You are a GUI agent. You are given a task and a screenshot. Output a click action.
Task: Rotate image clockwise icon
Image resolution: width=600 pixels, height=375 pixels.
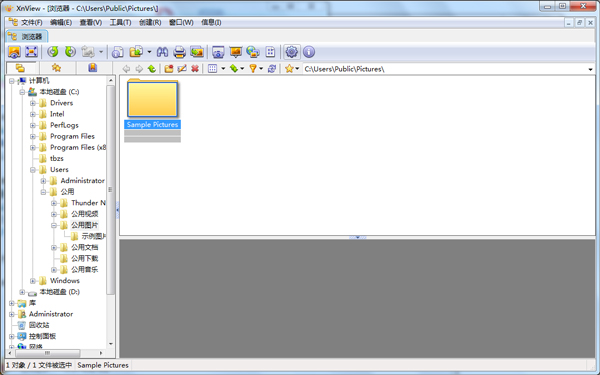(x=70, y=52)
